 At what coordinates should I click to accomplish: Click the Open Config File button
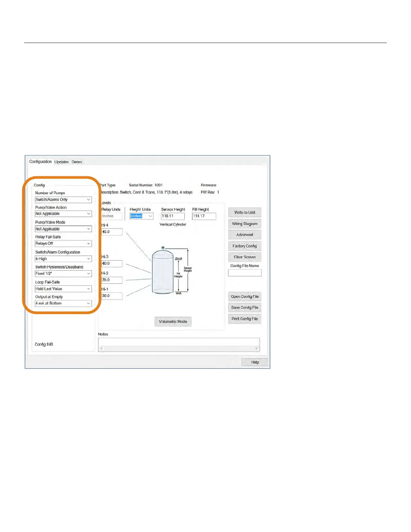point(245,297)
